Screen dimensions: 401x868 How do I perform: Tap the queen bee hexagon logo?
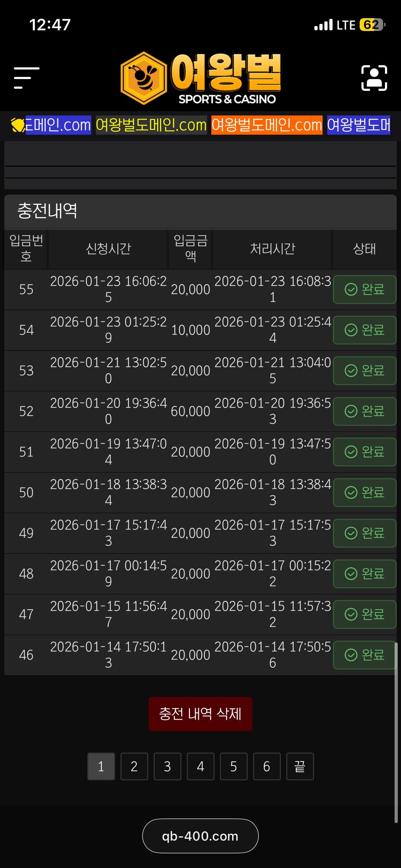tap(144, 78)
